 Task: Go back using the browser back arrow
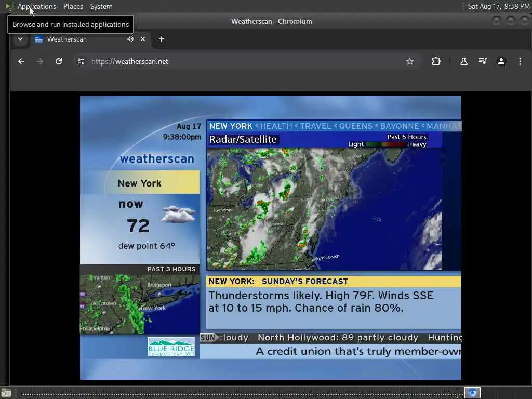coord(21,61)
